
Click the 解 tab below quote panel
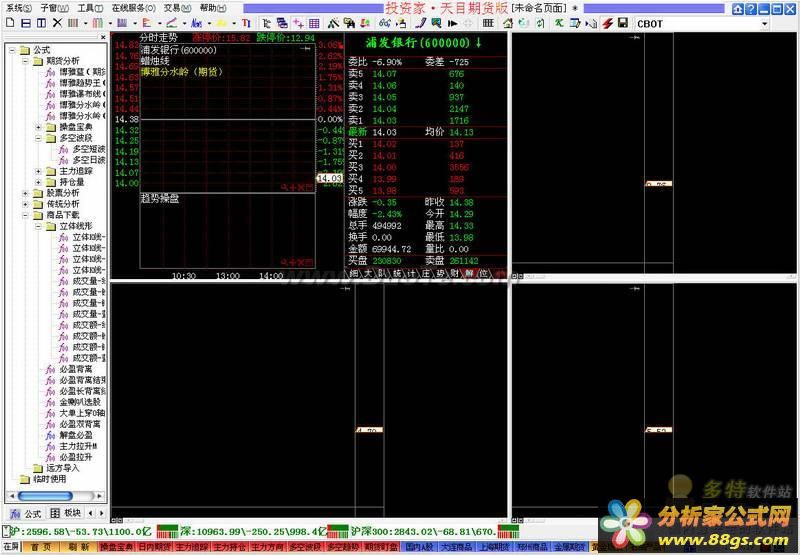[468, 274]
